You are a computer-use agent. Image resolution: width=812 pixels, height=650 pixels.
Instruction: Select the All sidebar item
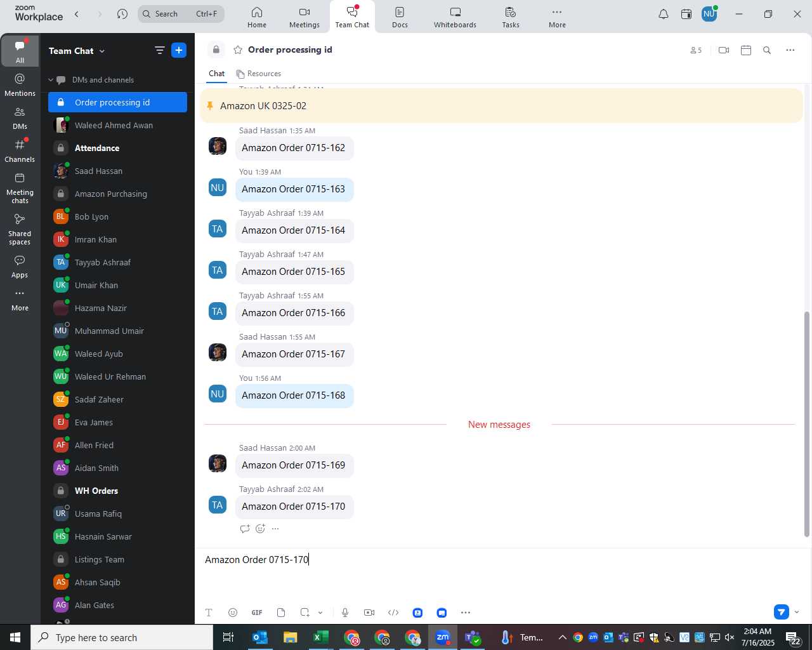pos(20,51)
